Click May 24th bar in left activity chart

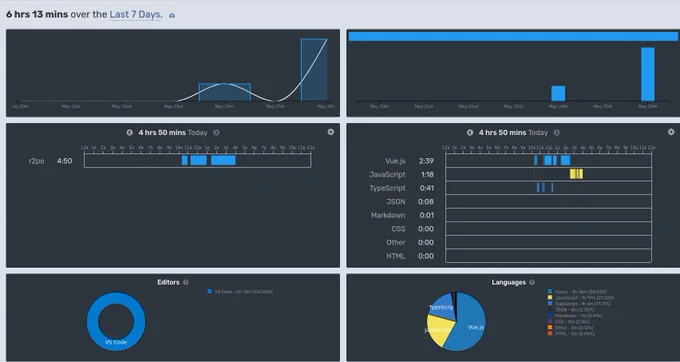point(225,92)
